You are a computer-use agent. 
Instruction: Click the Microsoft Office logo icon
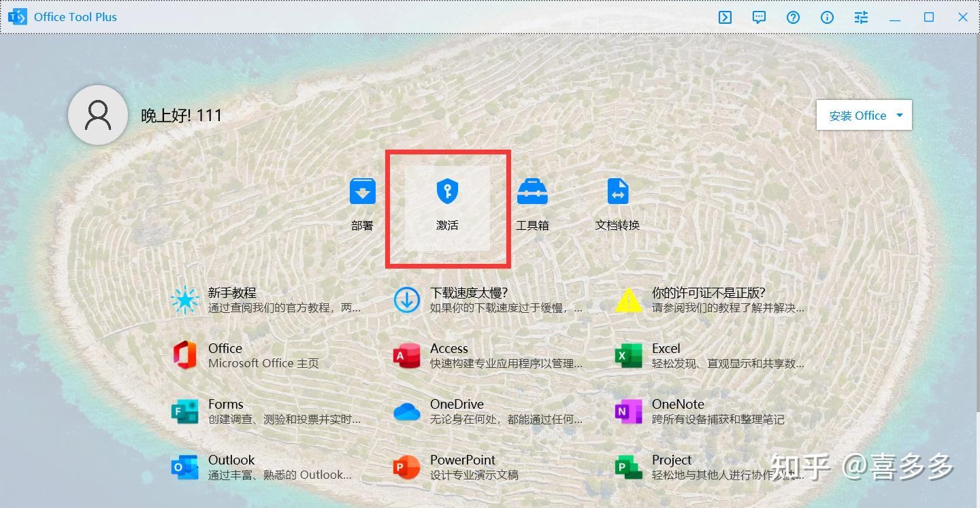(x=185, y=355)
